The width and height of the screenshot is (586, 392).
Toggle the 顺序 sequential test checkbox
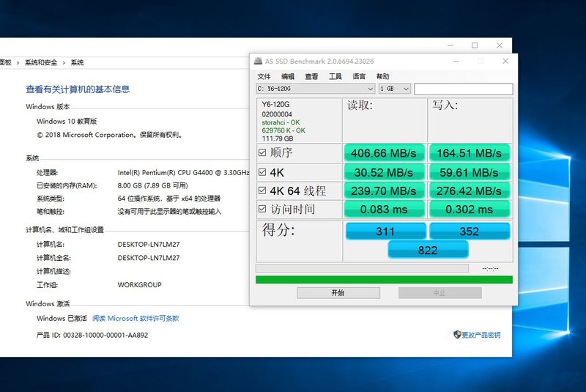click(x=262, y=152)
